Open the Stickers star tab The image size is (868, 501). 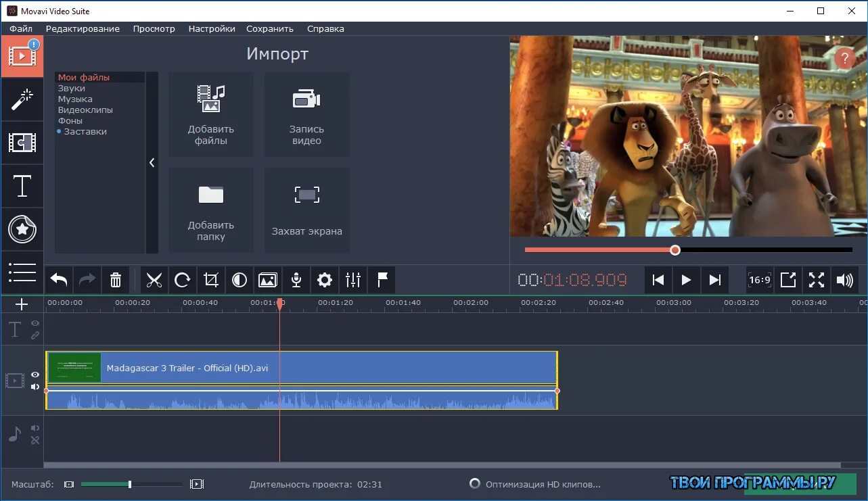click(22, 229)
